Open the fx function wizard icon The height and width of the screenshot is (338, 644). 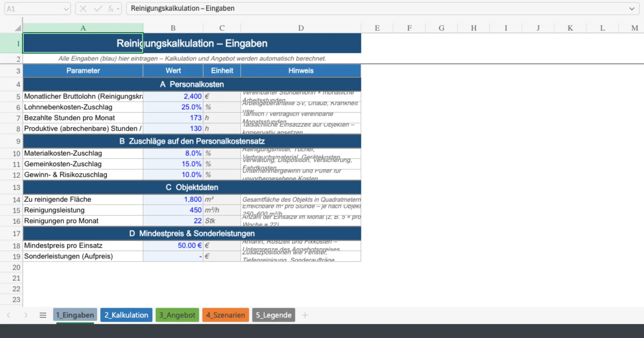pyautogui.click(x=110, y=8)
